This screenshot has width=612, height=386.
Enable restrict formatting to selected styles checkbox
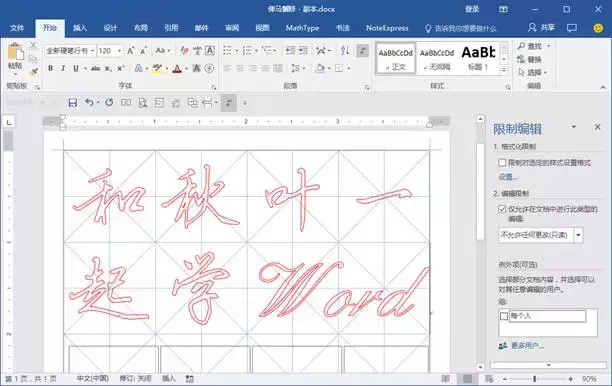[x=502, y=162]
